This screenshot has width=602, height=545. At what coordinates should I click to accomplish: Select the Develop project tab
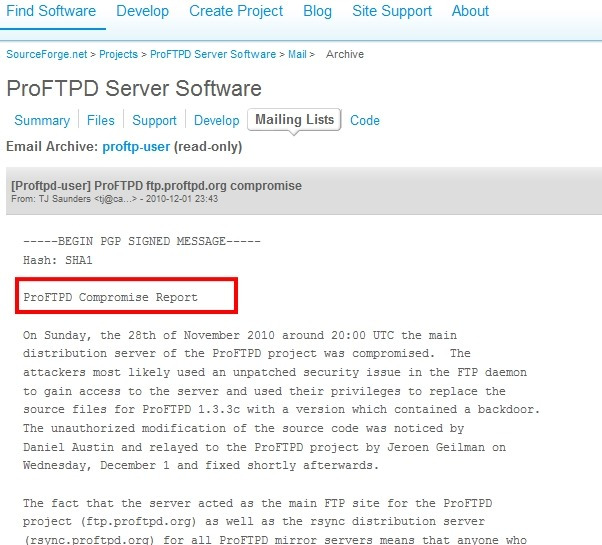click(217, 121)
